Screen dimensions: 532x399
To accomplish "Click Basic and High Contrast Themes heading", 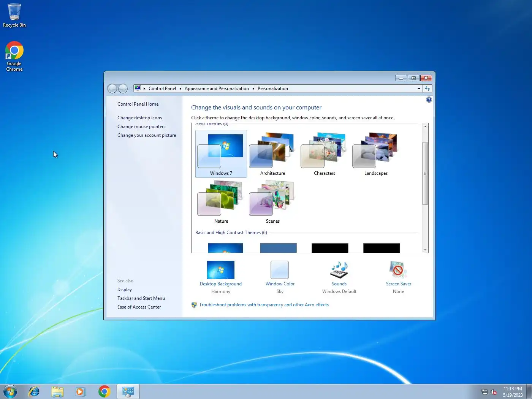I will pos(231,233).
